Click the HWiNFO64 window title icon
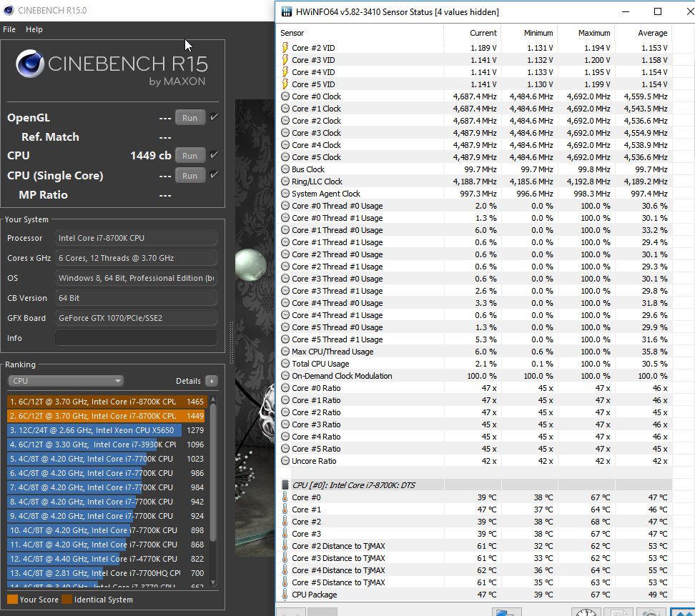 coord(287,11)
